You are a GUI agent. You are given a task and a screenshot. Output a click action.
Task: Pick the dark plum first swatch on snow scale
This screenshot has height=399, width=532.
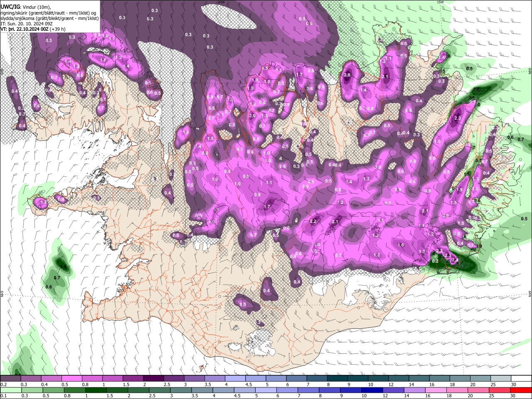tap(10, 379)
